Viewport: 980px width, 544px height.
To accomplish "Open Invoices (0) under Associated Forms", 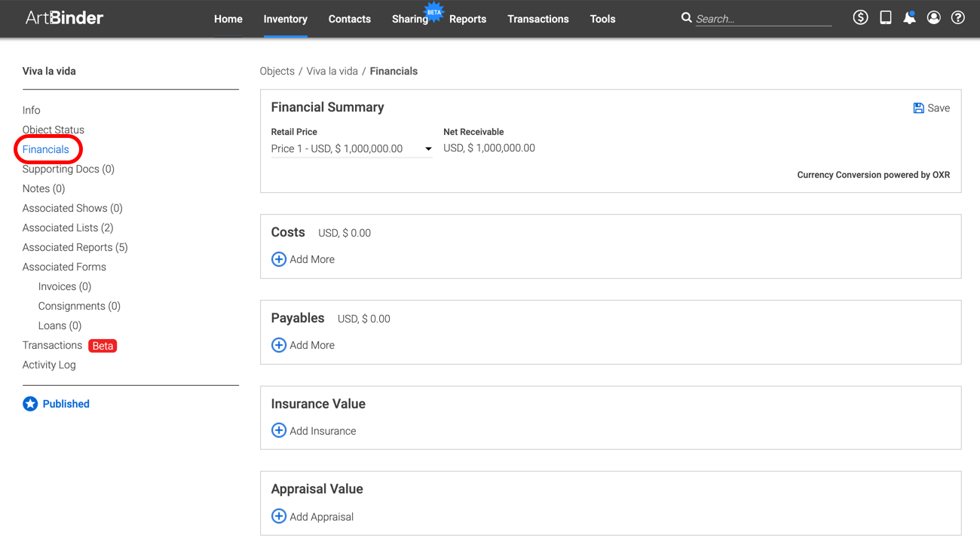I will click(65, 286).
